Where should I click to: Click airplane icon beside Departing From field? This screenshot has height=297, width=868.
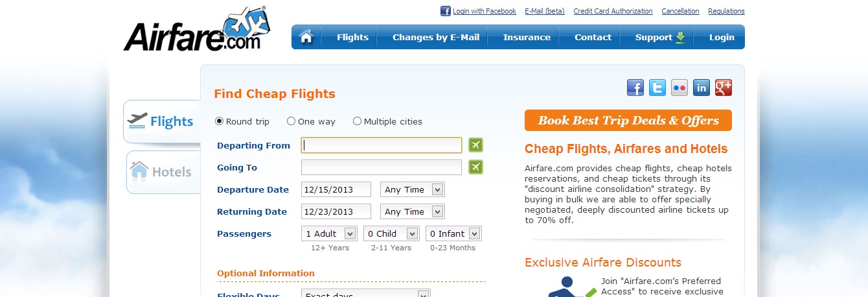pyautogui.click(x=476, y=145)
